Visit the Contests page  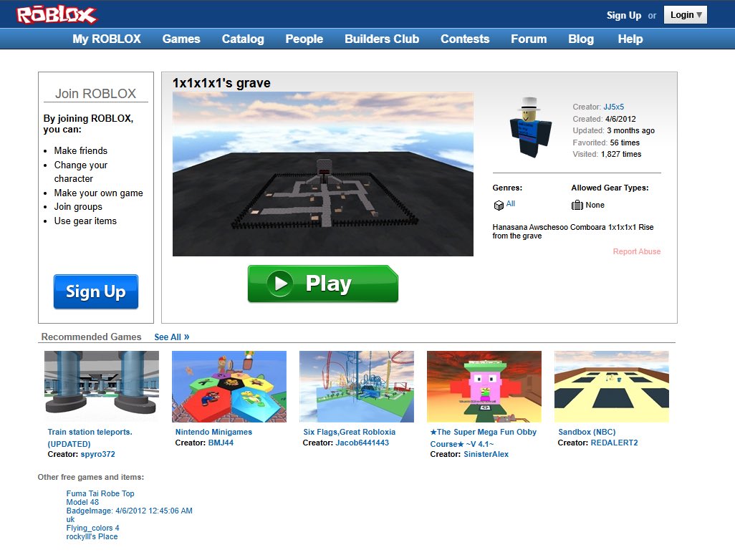(x=465, y=39)
